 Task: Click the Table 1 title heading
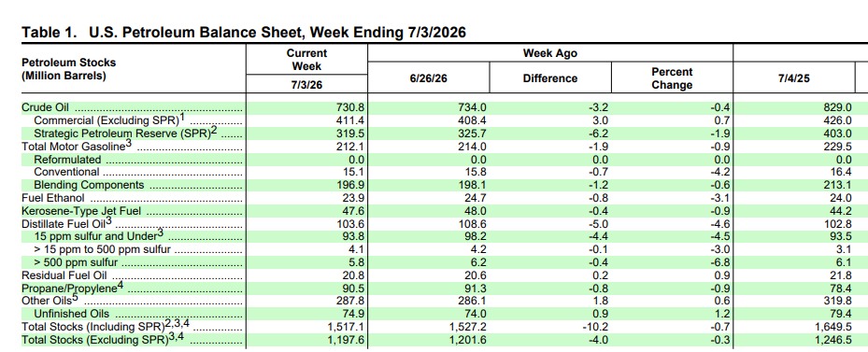[244, 33]
